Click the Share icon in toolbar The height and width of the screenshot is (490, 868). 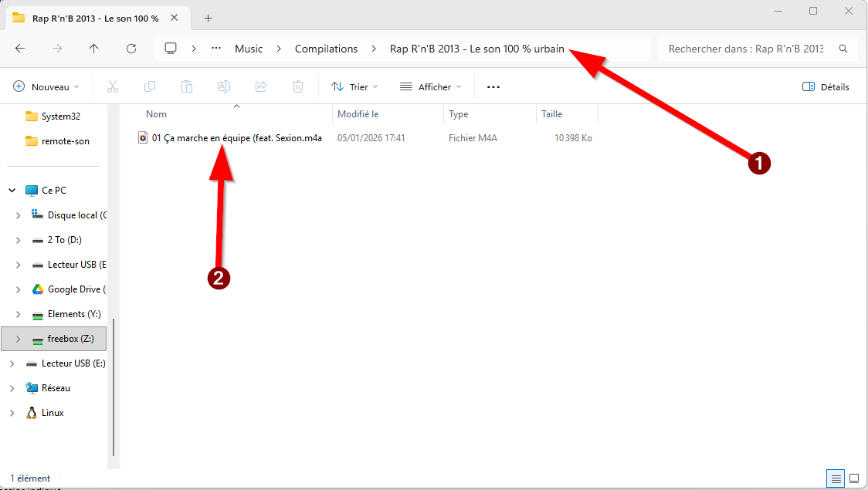(261, 86)
